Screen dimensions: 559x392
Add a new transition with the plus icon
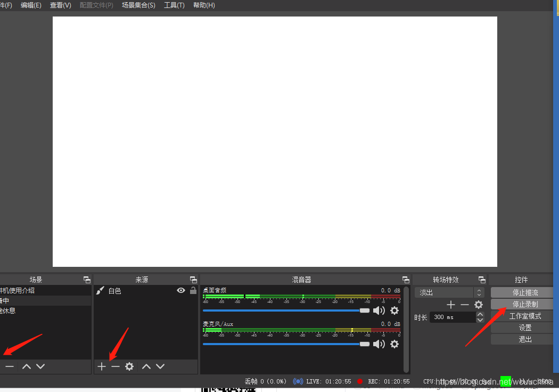click(x=450, y=305)
